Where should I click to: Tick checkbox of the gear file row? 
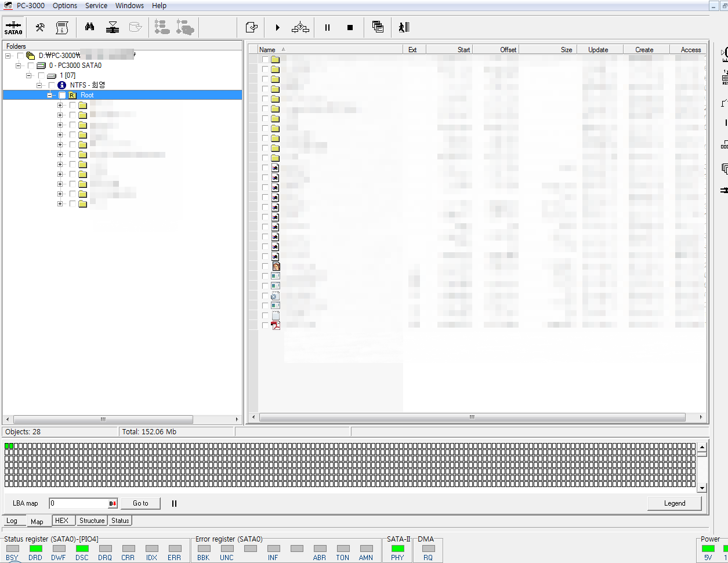click(266, 296)
